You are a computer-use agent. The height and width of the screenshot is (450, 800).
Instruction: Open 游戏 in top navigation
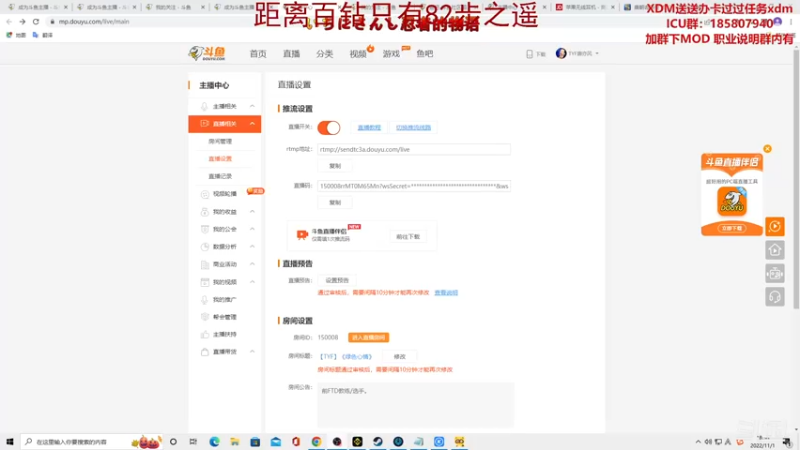391,54
